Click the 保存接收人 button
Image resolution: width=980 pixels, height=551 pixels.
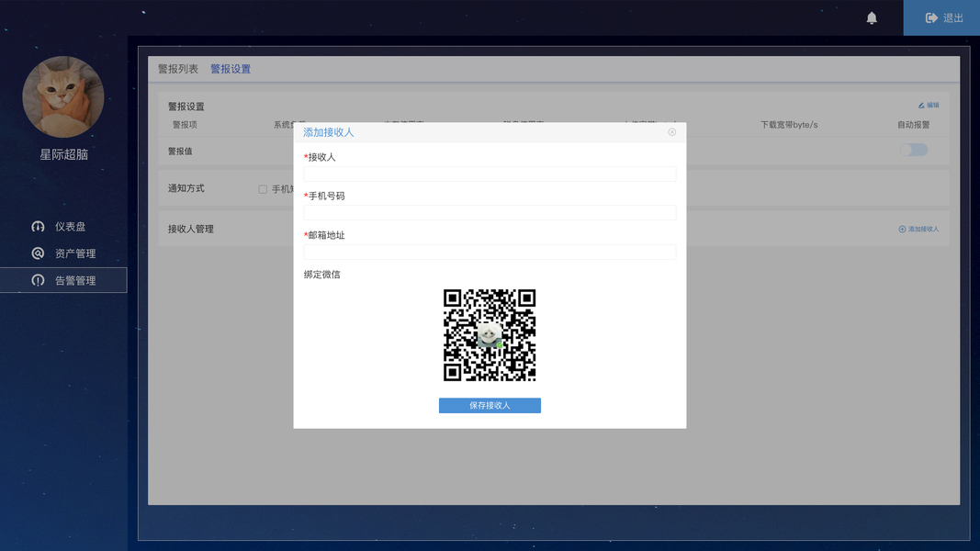coord(490,405)
